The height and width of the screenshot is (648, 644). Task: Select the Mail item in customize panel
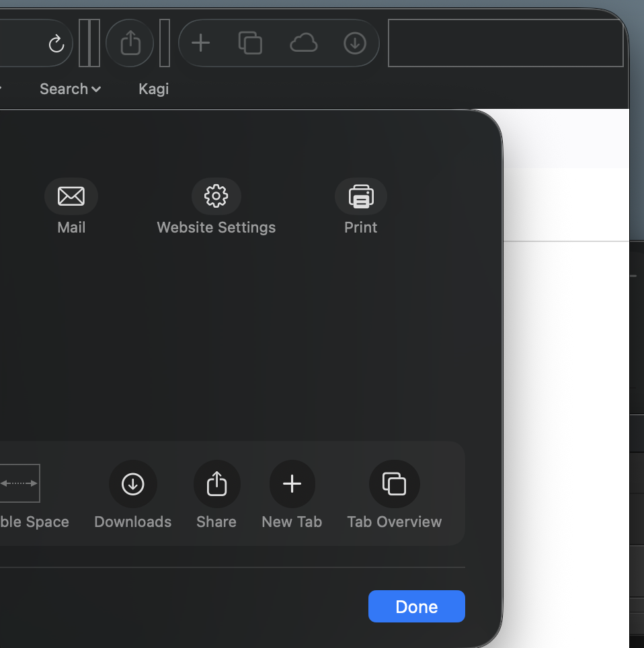click(x=71, y=206)
